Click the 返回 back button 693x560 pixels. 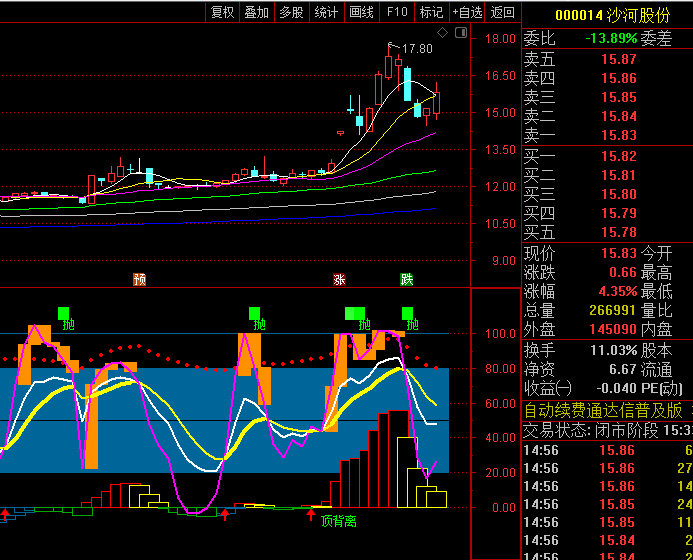503,12
